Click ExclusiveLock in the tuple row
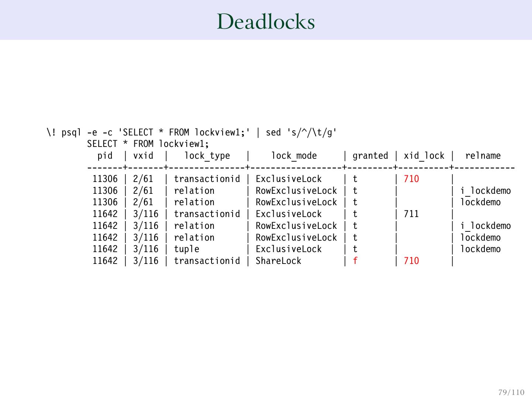 (289, 249)
